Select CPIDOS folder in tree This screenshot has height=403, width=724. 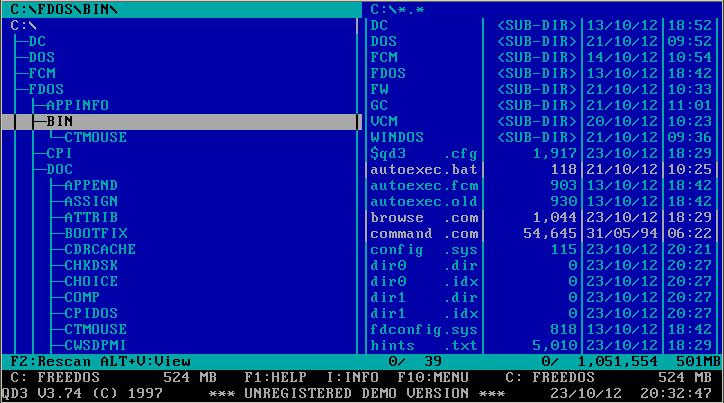(x=91, y=313)
